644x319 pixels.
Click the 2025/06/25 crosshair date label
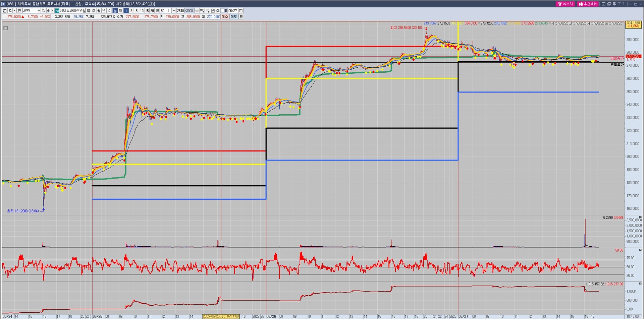click(x=221, y=316)
